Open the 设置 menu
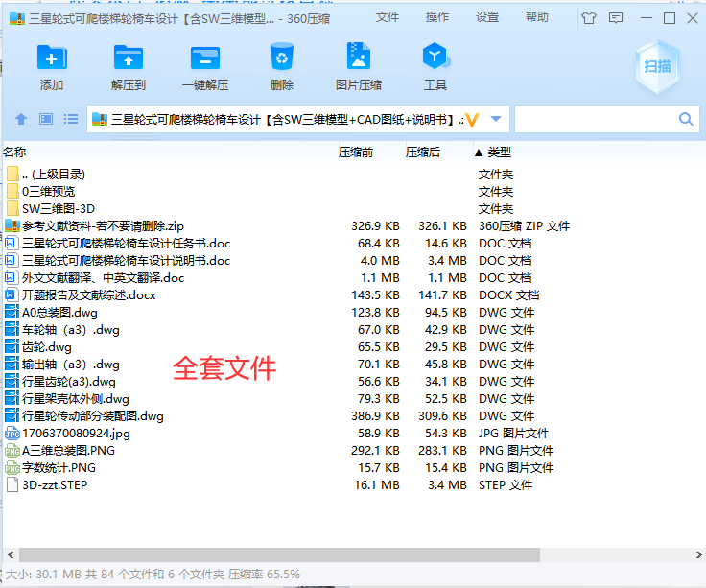The image size is (706, 588). click(487, 17)
